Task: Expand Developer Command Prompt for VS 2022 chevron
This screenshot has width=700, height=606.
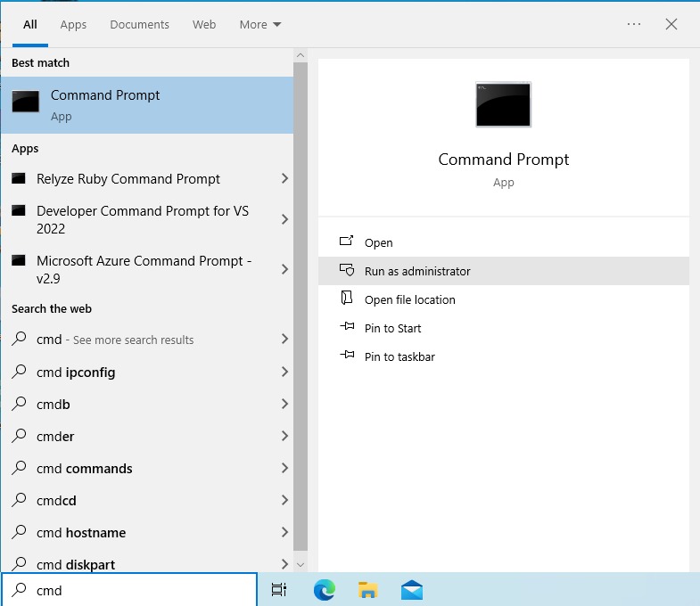Action: [x=284, y=219]
